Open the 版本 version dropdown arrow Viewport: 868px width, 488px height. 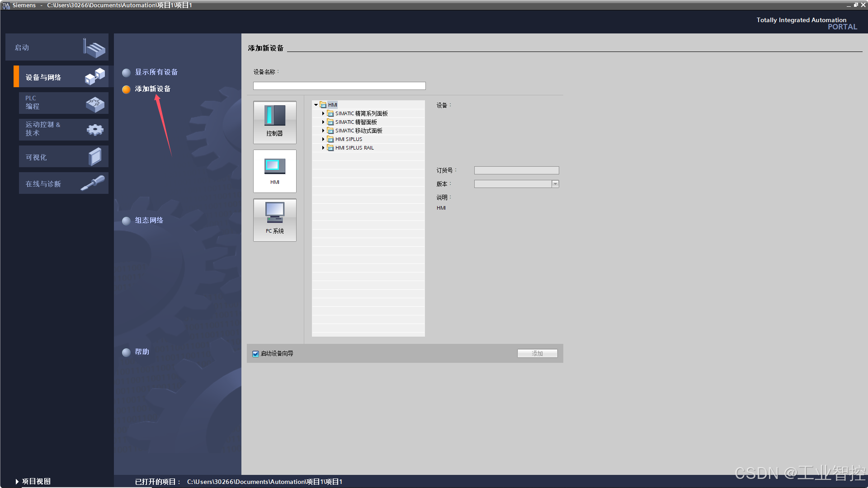click(555, 184)
